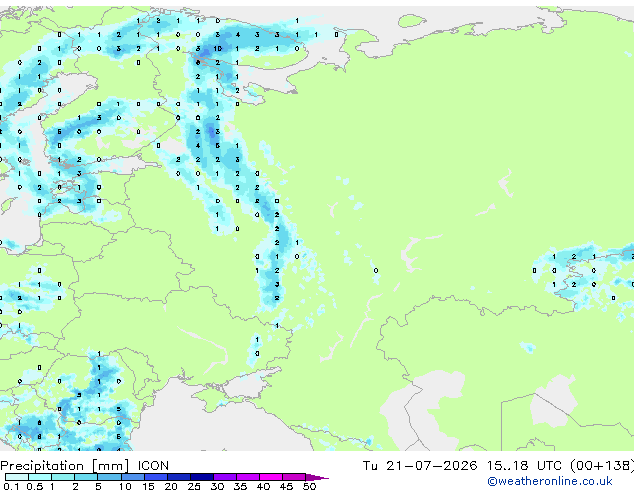Click the 2–5 mm legend swatch

86,477
